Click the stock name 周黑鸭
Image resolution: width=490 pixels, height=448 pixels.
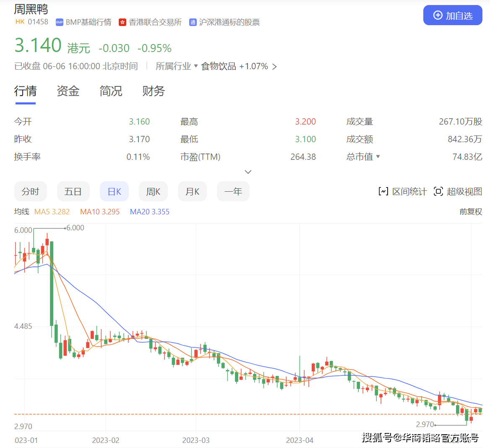pos(31,9)
